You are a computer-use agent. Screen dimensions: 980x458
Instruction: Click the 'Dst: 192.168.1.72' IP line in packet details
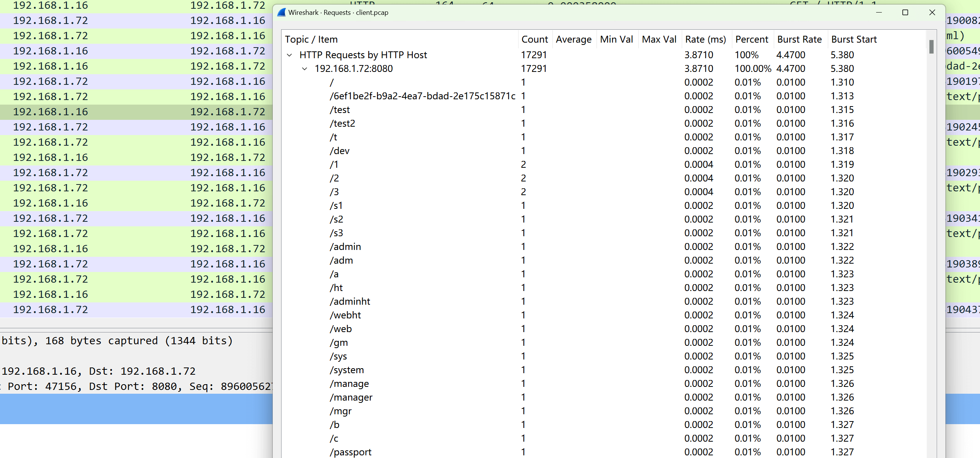click(x=142, y=371)
